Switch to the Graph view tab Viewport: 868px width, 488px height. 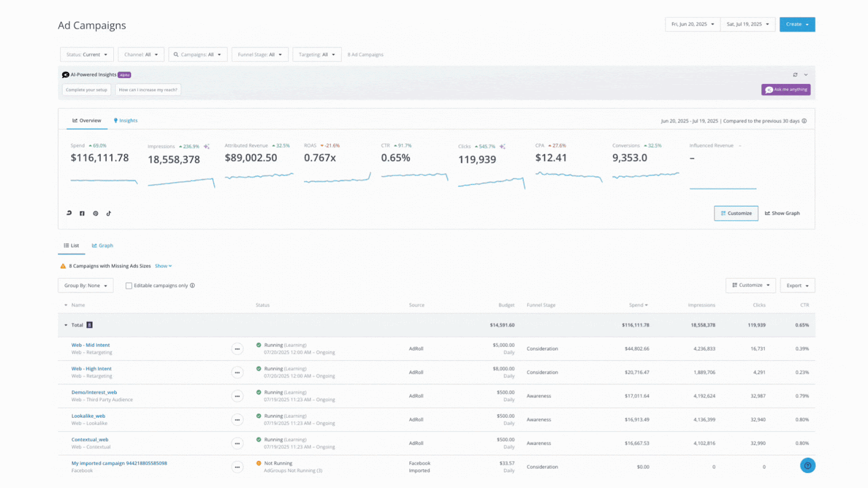(x=103, y=246)
